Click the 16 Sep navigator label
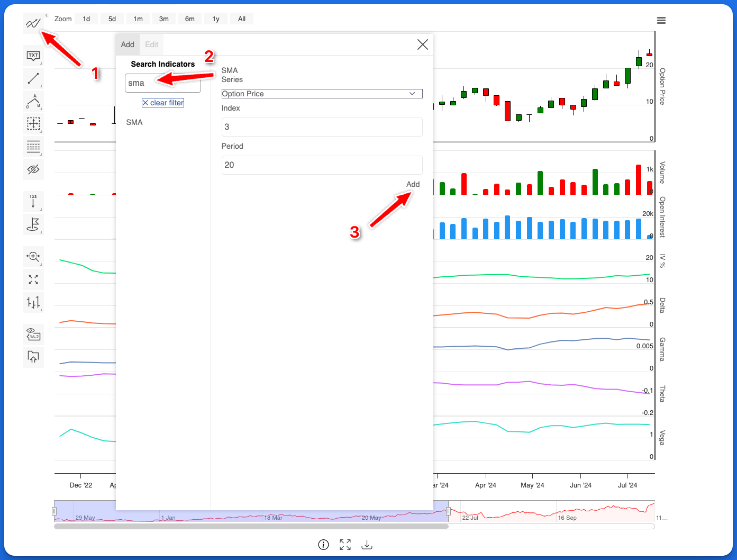The height and width of the screenshot is (560, 737). pos(567,518)
